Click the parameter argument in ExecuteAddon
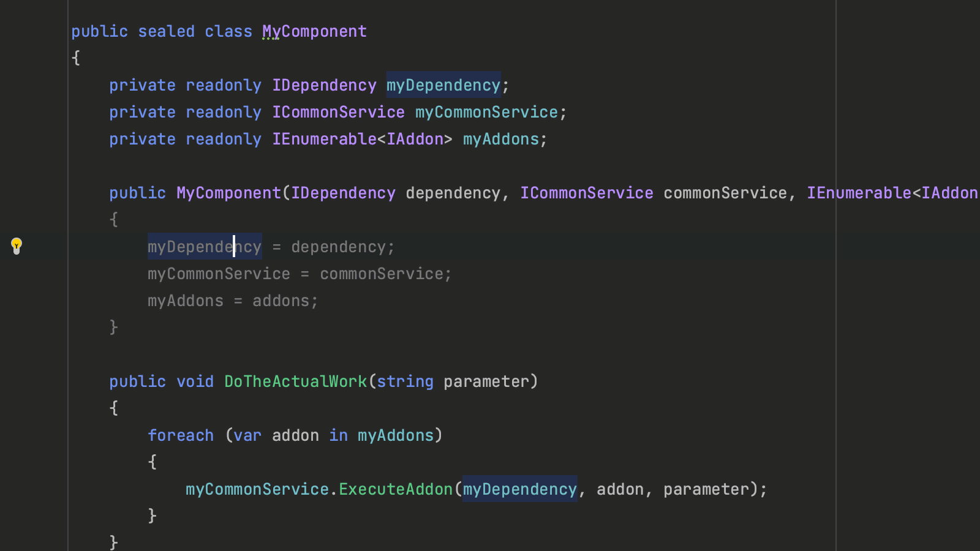980x551 pixels. pyautogui.click(x=706, y=489)
